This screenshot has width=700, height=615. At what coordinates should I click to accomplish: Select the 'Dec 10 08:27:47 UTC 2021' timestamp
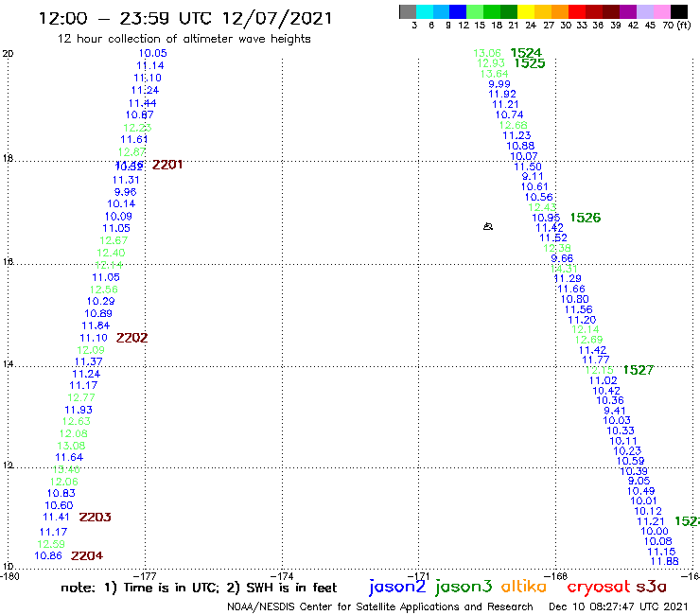coord(619,606)
